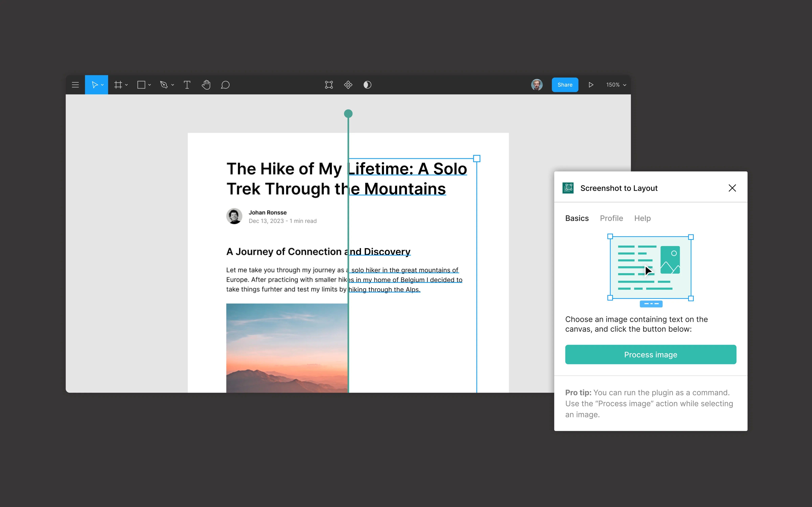Open the hamburger main menu
This screenshot has height=507, width=812.
pos(75,85)
